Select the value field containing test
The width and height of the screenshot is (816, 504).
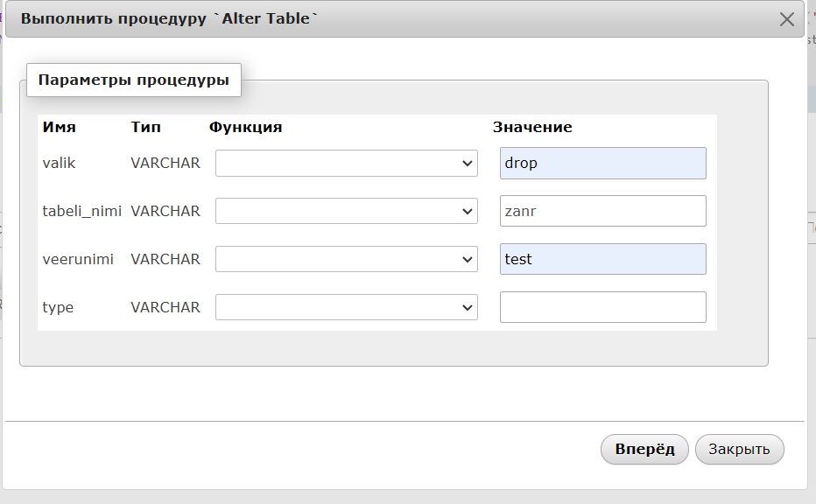tap(602, 259)
